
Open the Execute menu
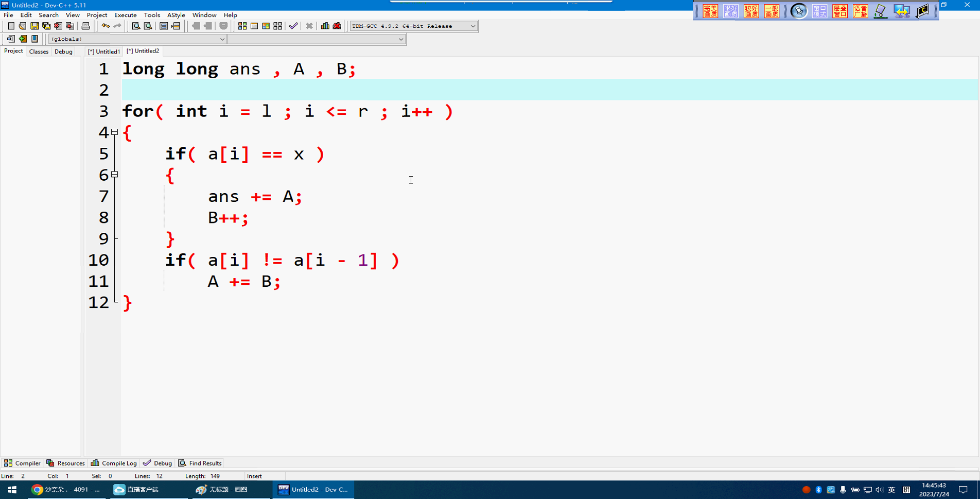pyautogui.click(x=125, y=15)
